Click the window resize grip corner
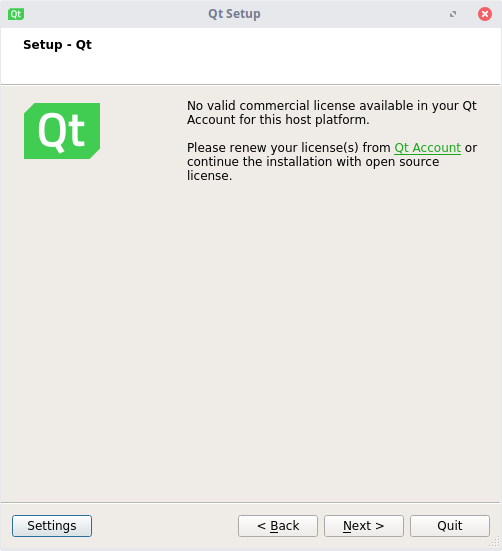The height and width of the screenshot is (551, 502). [495, 543]
